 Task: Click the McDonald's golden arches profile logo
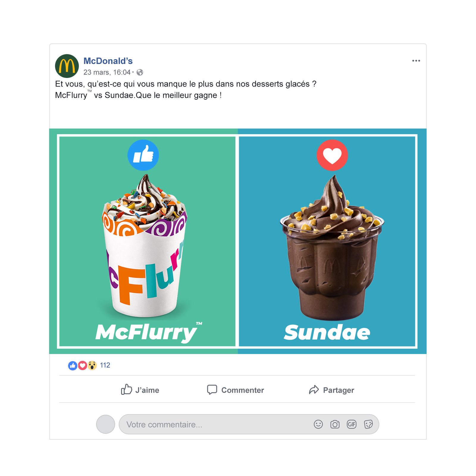(67, 66)
